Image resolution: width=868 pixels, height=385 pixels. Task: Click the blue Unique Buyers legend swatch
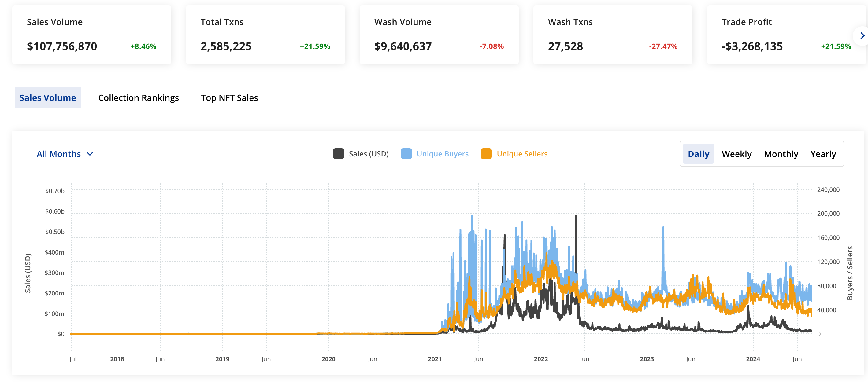pyautogui.click(x=406, y=154)
